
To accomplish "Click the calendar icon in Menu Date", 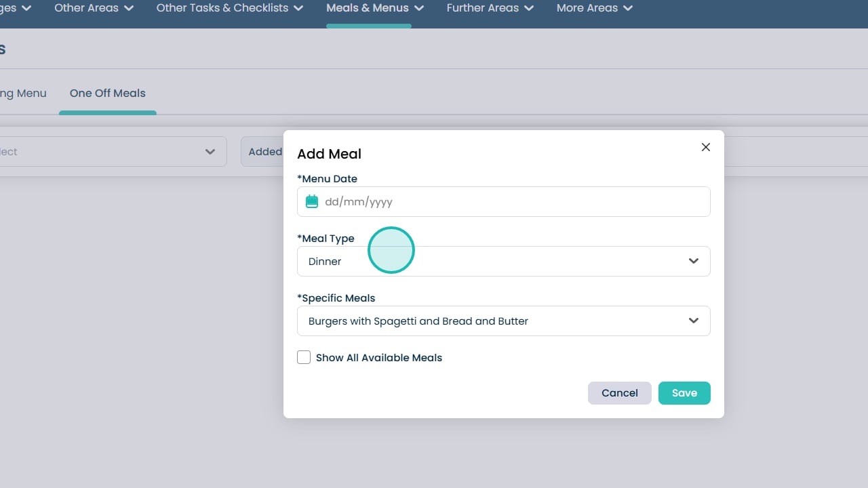I will pyautogui.click(x=312, y=201).
